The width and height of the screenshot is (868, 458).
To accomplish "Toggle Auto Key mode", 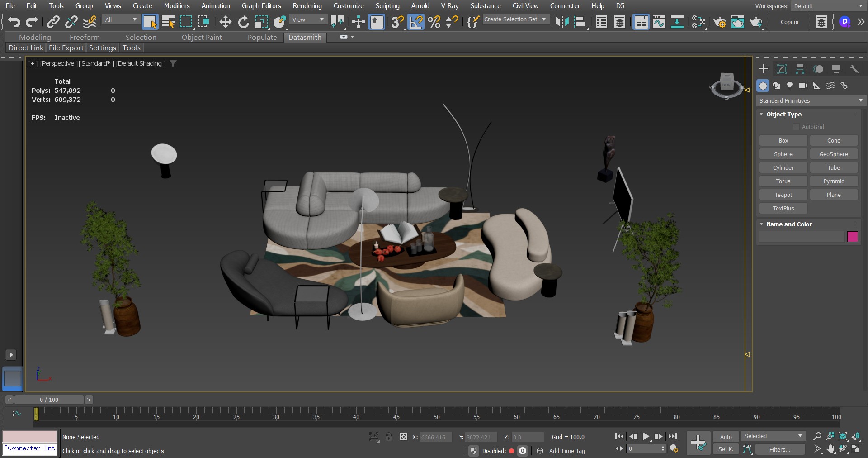I will point(726,437).
